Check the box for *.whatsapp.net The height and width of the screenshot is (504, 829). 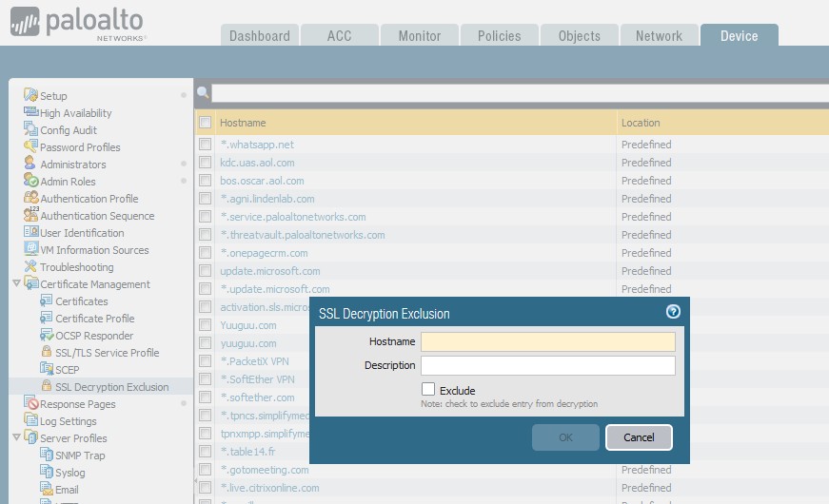(x=206, y=145)
